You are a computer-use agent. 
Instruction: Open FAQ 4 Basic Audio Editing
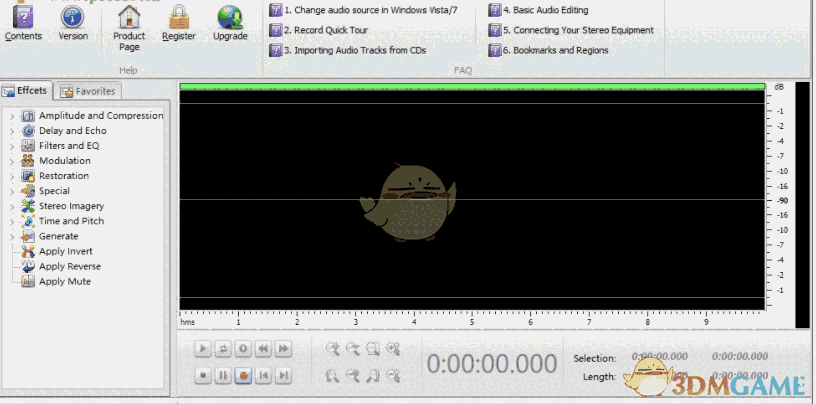pyautogui.click(x=538, y=10)
